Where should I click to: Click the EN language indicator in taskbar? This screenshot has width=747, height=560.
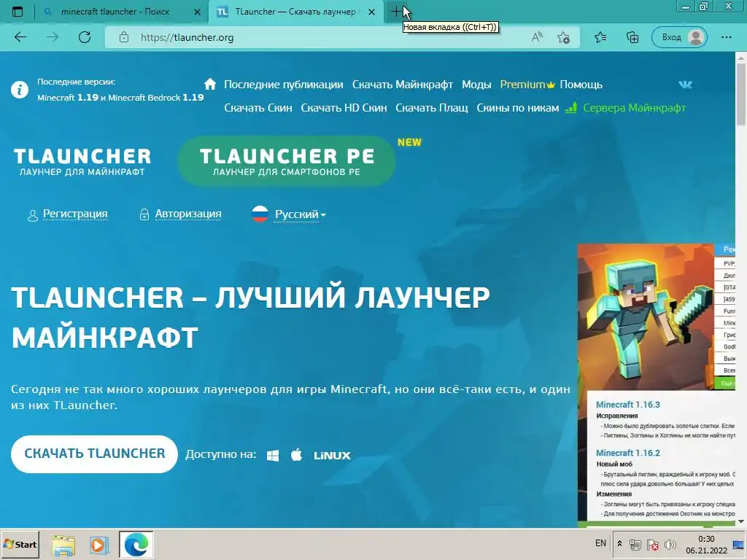pyautogui.click(x=601, y=543)
